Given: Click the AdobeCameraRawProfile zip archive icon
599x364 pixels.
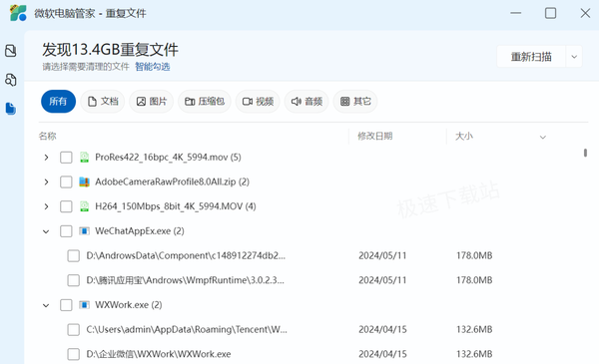Looking at the screenshot, I should tap(84, 182).
